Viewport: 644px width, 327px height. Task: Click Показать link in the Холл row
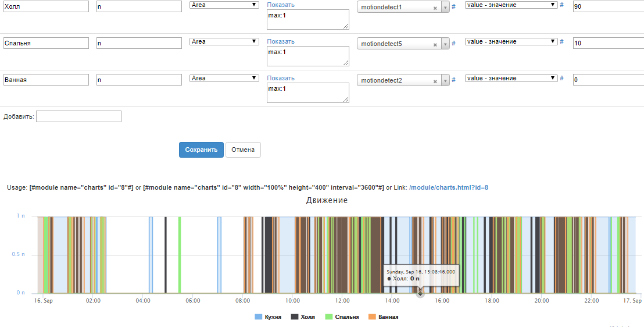pyautogui.click(x=281, y=5)
